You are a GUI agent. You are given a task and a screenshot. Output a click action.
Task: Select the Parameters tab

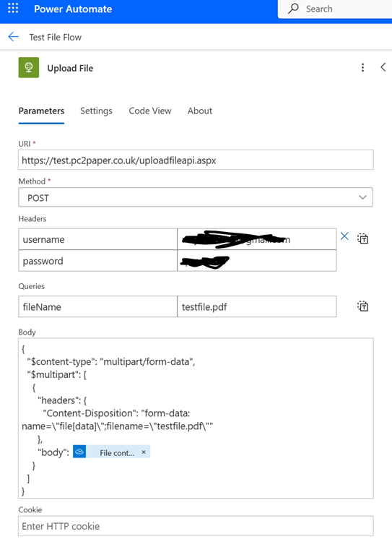click(41, 111)
